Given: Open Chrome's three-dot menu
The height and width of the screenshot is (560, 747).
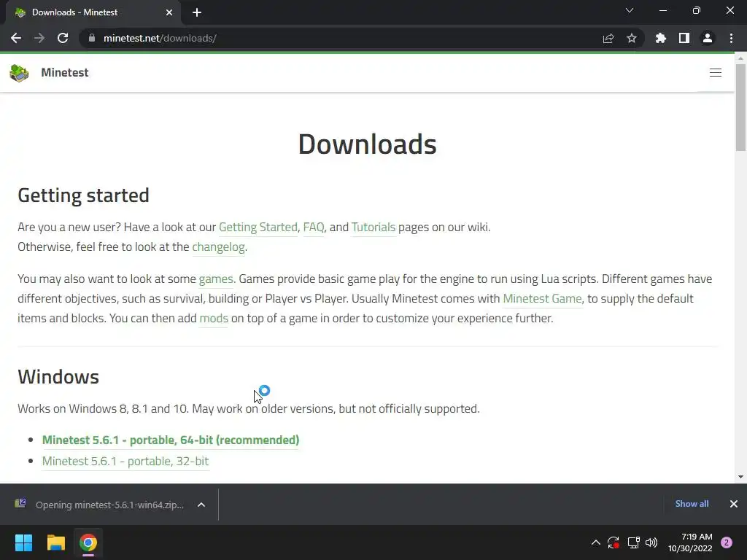Looking at the screenshot, I should pyautogui.click(x=731, y=38).
